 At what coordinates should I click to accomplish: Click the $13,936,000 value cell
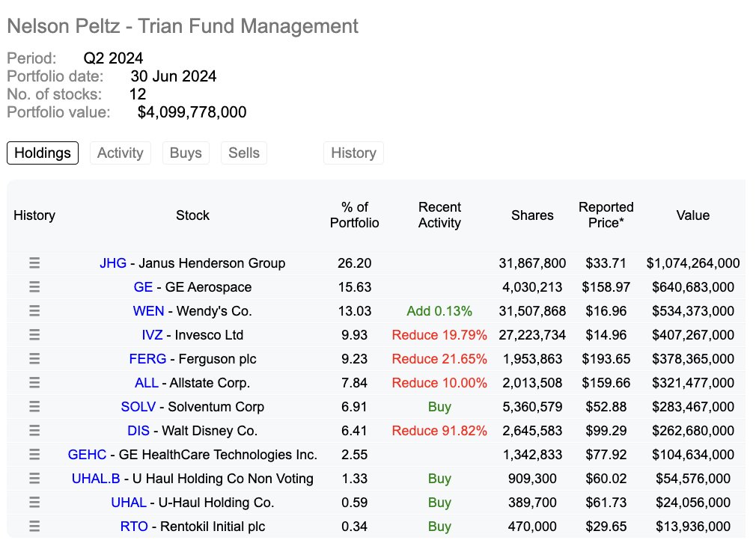(x=693, y=526)
